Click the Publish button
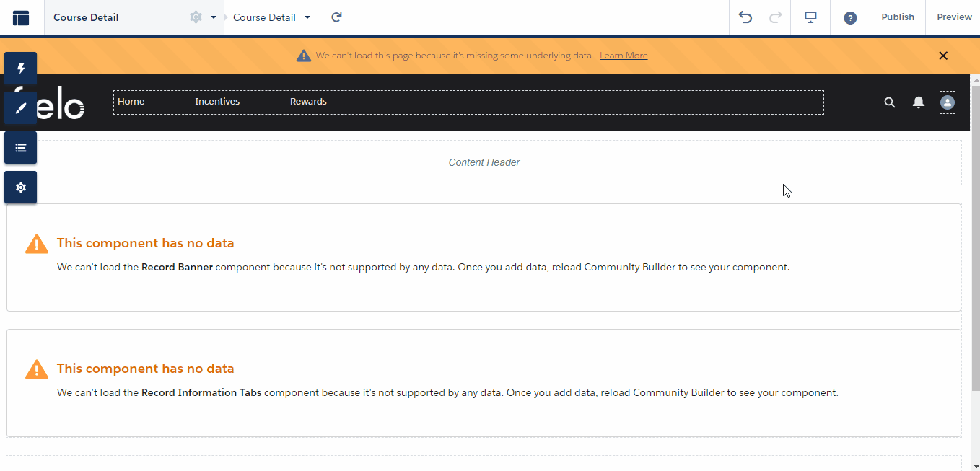This screenshot has width=980, height=471. [898, 17]
